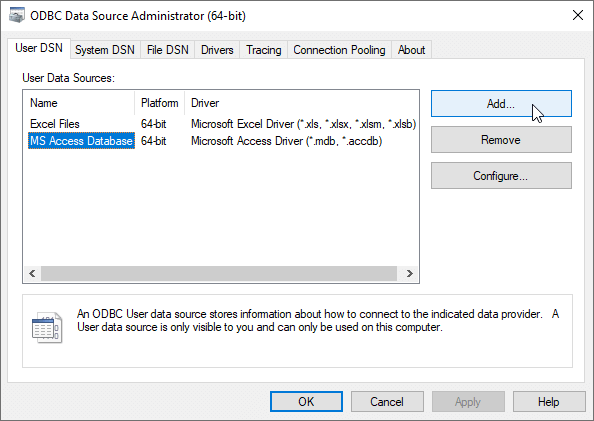Open Help for this dialog
This screenshot has width=594, height=421.
tap(549, 402)
